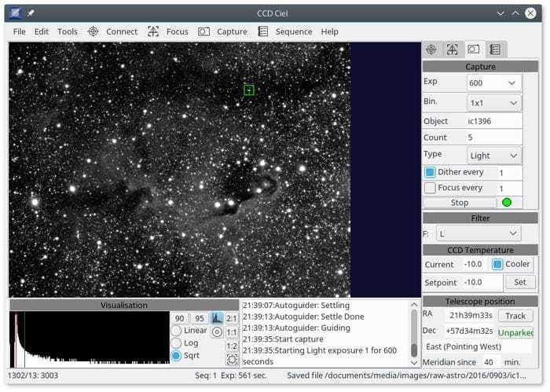The height and width of the screenshot is (392, 550).
Task: Click the Capture menu label
Action: click(x=232, y=31)
